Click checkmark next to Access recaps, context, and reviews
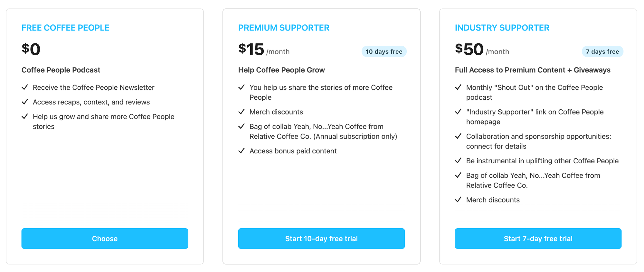This screenshot has width=644, height=272. tap(25, 102)
